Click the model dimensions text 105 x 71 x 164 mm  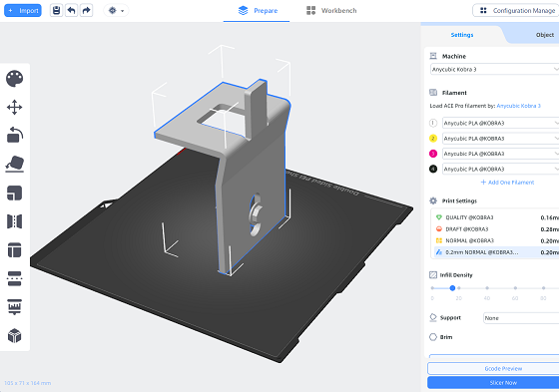[28, 383]
